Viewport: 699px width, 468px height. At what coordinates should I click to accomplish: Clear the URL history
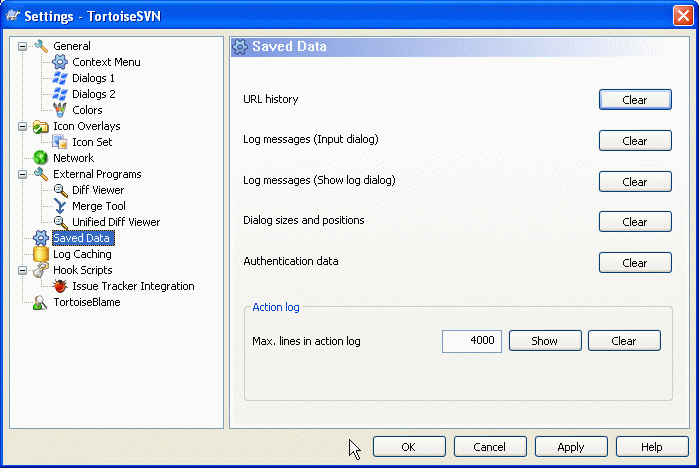635,100
